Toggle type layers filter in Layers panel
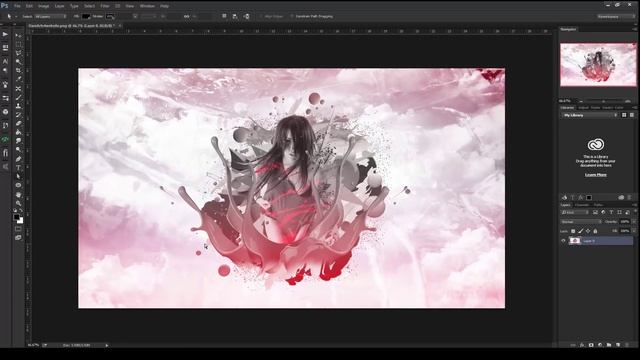 click(611, 212)
